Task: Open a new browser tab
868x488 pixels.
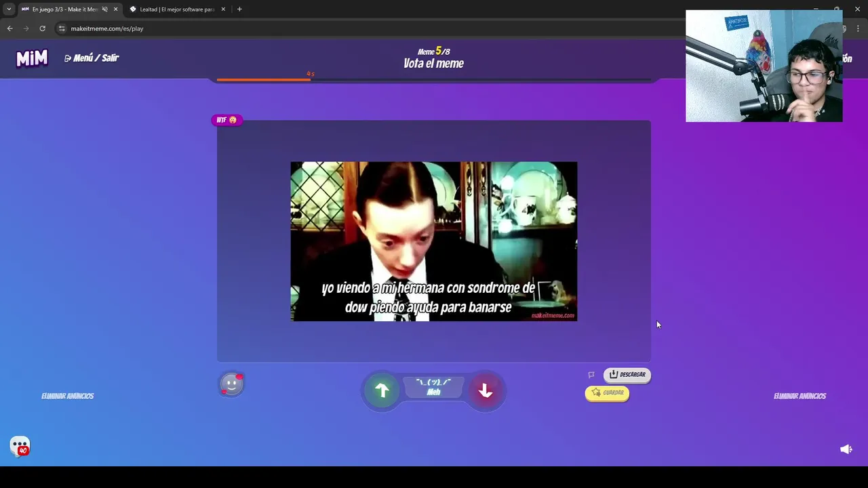Action: [239, 9]
